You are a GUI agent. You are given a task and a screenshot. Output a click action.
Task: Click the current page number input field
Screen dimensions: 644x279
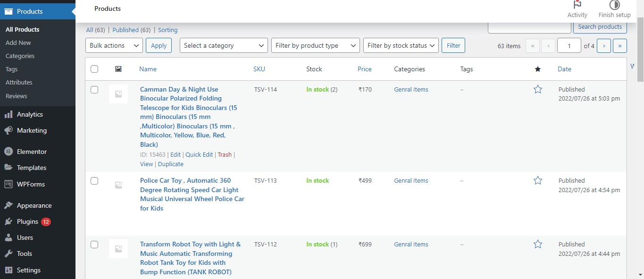click(569, 45)
